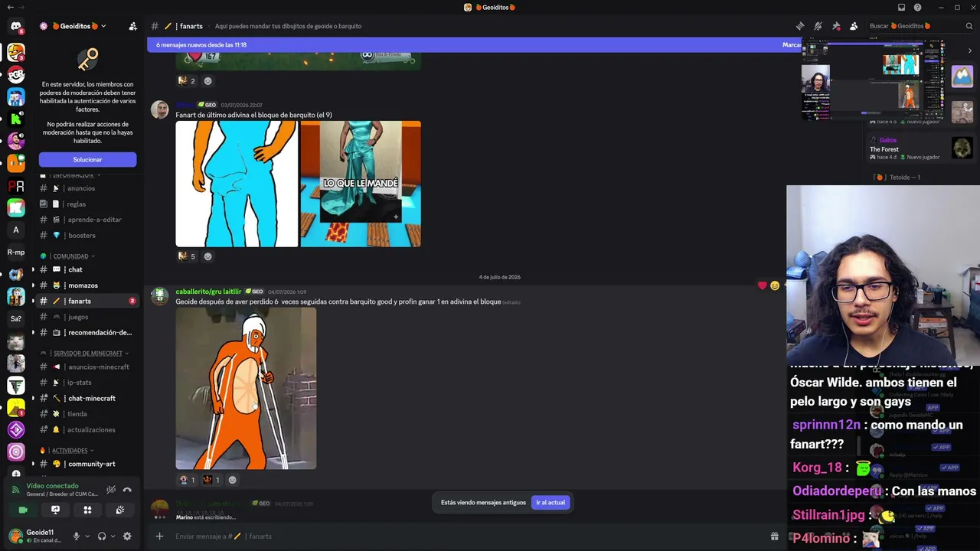Image resolution: width=980 pixels, height=551 pixels.
Task: Open Discord direct messages home
Action: click(16, 26)
